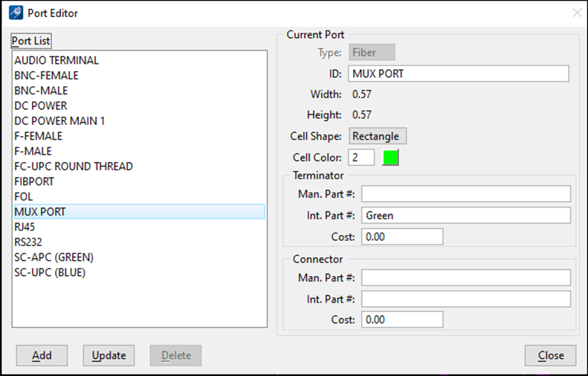Click the Close button at bottom
588x376 pixels.
pos(551,355)
